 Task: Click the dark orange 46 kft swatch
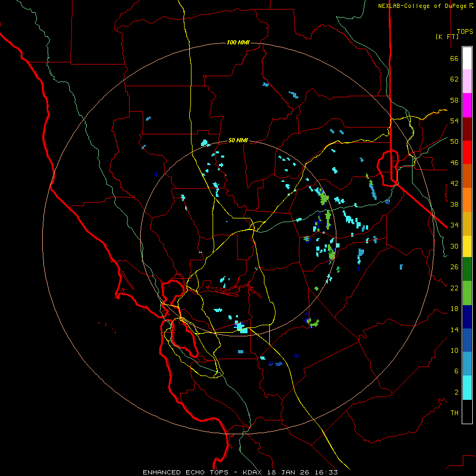[467, 176]
